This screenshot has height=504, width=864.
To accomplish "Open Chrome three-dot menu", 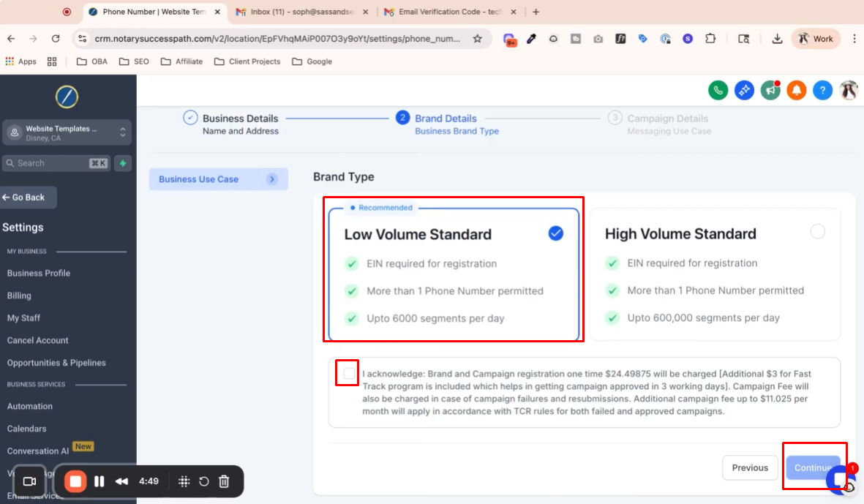I will point(854,39).
